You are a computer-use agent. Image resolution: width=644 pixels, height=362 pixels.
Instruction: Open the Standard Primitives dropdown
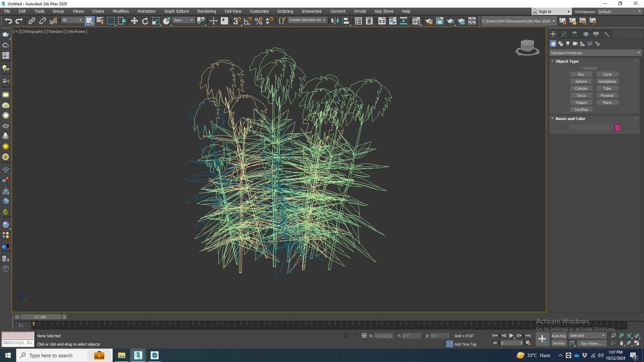[595, 53]
